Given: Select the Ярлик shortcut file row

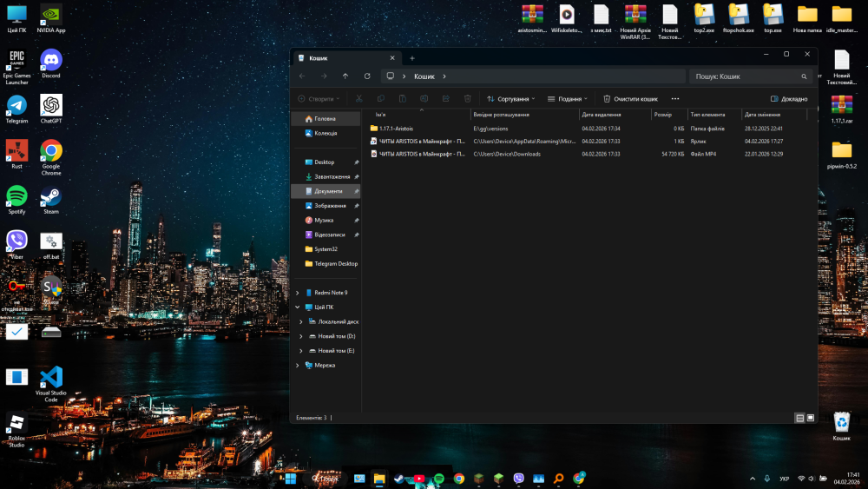Looking at the screenshot, I should tap(588, 142).
